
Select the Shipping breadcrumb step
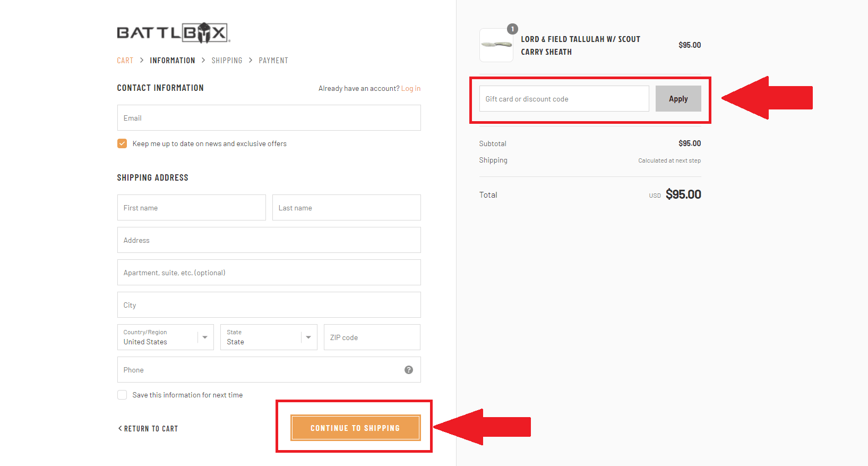(227, 61)
